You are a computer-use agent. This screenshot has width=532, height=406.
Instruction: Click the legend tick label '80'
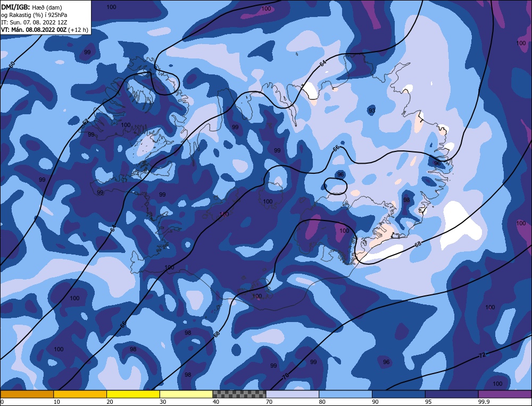pos(322,402)
